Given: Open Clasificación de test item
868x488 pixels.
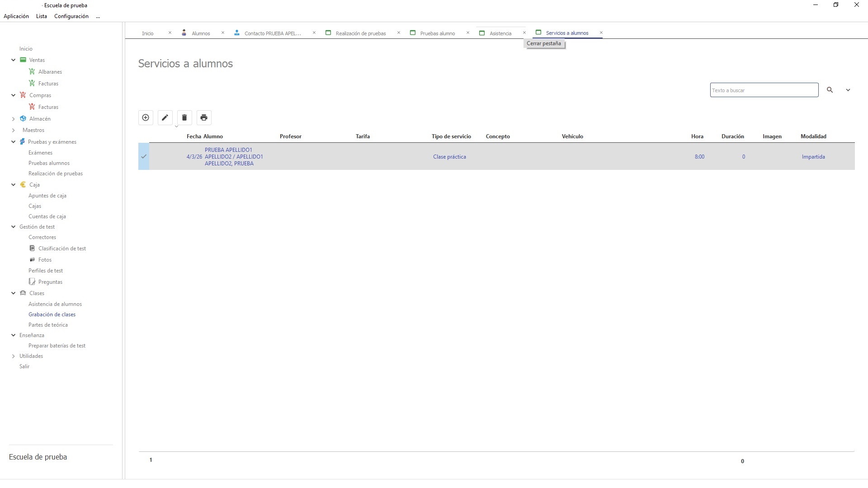Looking at the screenshot, I should click(x=62, y=249).
